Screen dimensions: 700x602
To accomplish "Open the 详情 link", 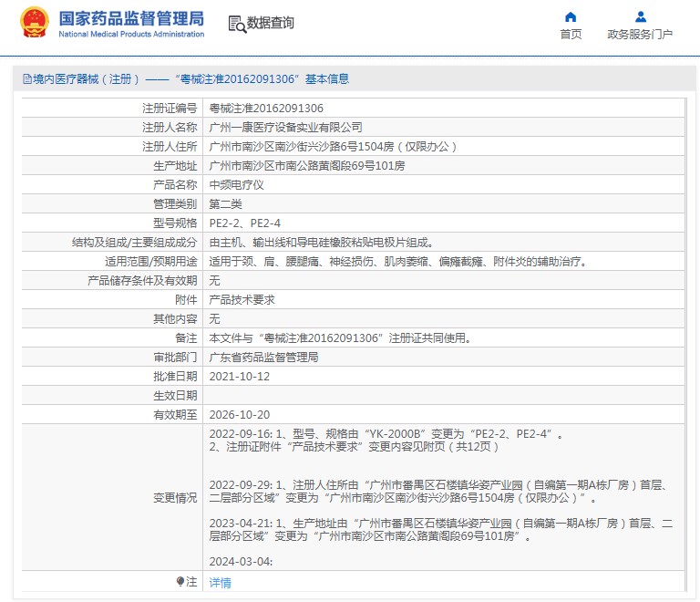I will pos(220,582).
